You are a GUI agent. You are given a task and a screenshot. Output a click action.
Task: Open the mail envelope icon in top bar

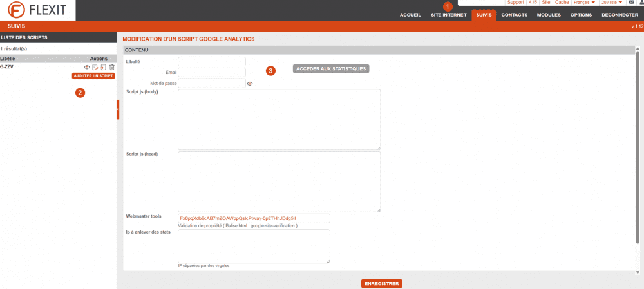tap(631, 3)
